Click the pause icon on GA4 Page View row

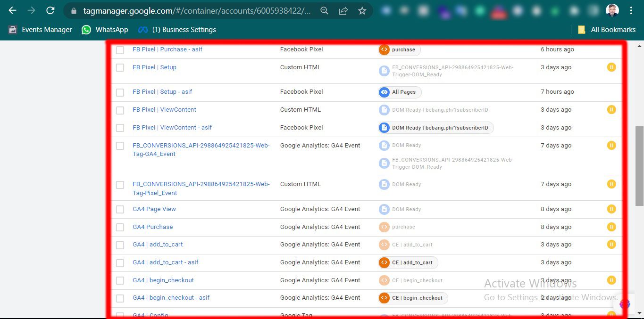point(611,209)
